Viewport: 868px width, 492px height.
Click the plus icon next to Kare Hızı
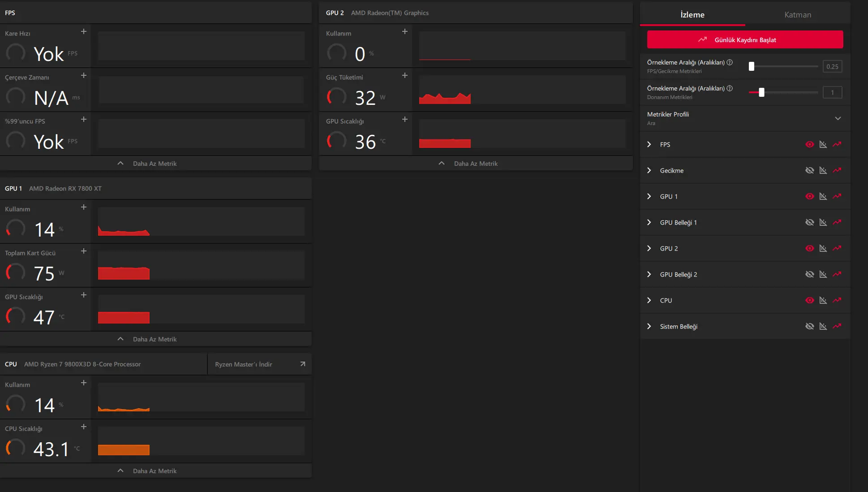tap(84, 32)
